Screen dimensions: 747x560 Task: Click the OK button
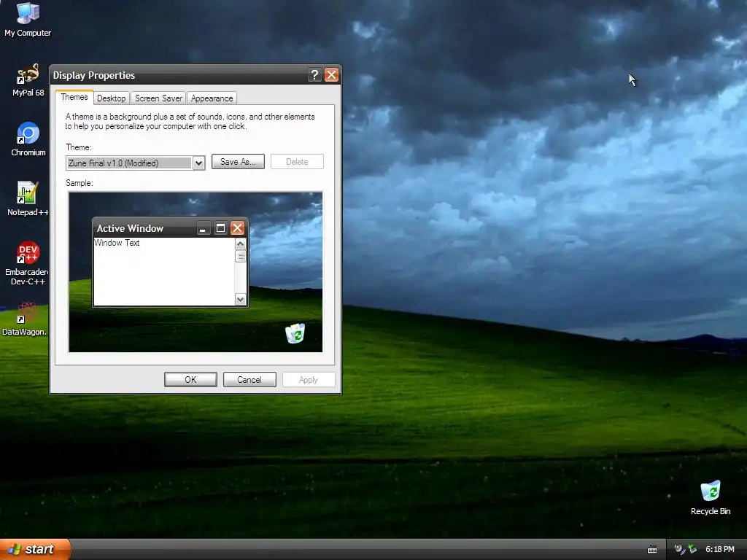pos(190,379)
